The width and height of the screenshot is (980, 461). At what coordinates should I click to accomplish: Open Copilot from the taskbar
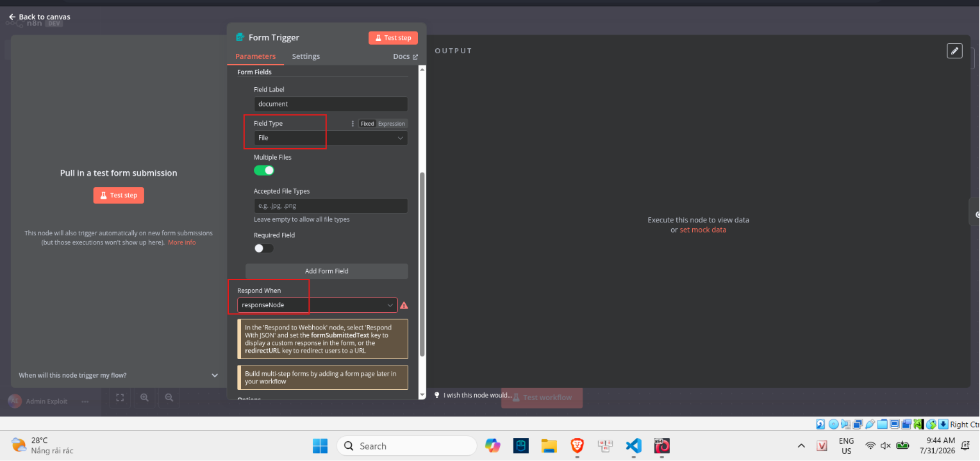pyautogui.click(x=492, y=446)
